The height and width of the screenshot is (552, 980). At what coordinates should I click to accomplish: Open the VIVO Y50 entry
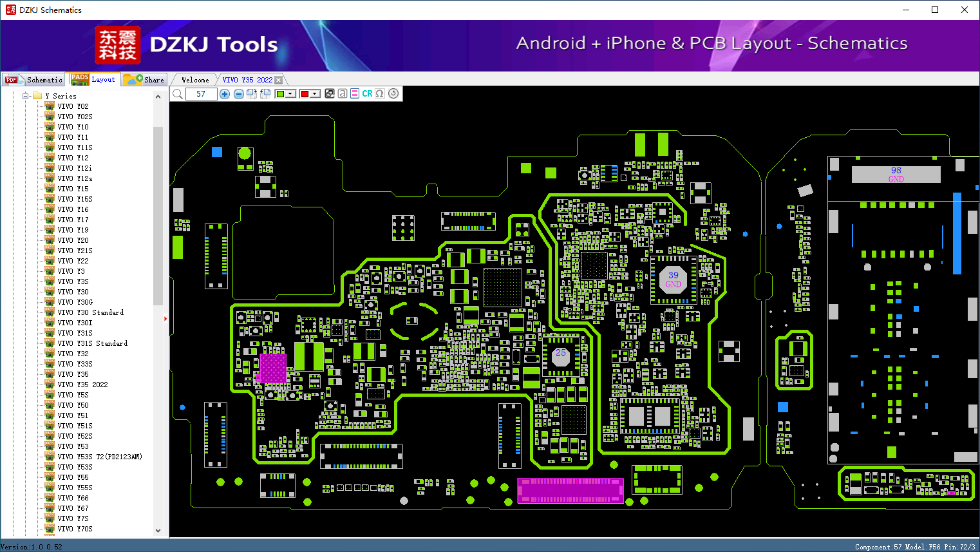pyautogui.click(x=73, y=405)
